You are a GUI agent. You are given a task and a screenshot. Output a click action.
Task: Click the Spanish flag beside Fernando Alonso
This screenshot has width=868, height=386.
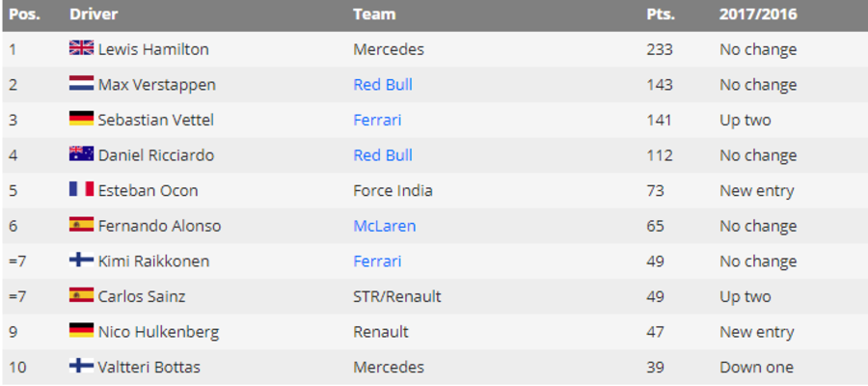(81, 225)
